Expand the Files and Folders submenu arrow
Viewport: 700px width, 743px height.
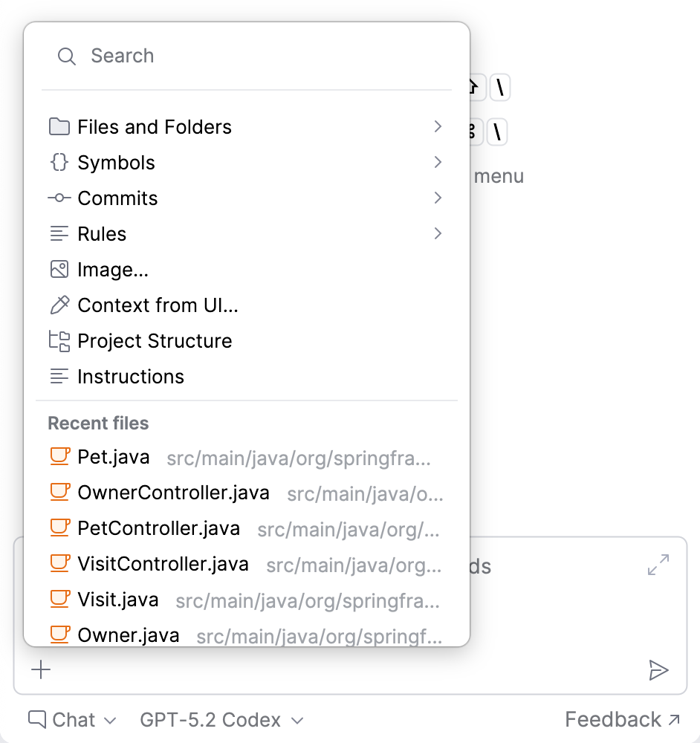438,126
